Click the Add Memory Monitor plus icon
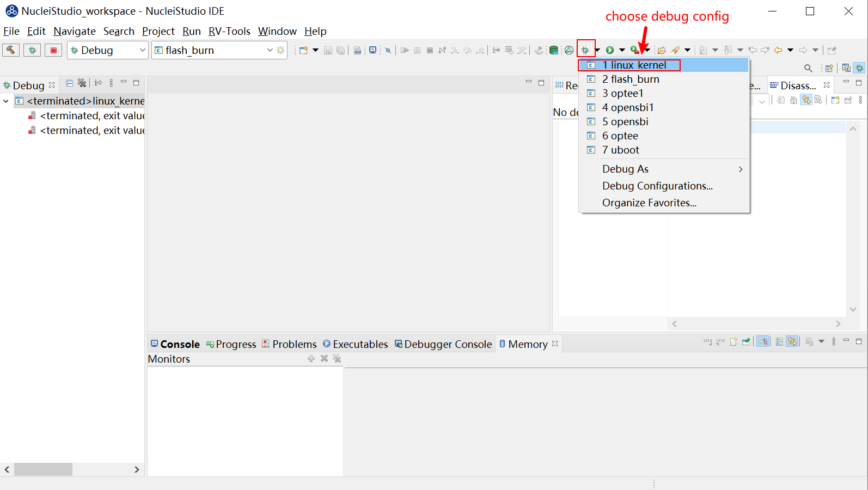The width and height of the screenshot is (868, 490). (311, 358)
